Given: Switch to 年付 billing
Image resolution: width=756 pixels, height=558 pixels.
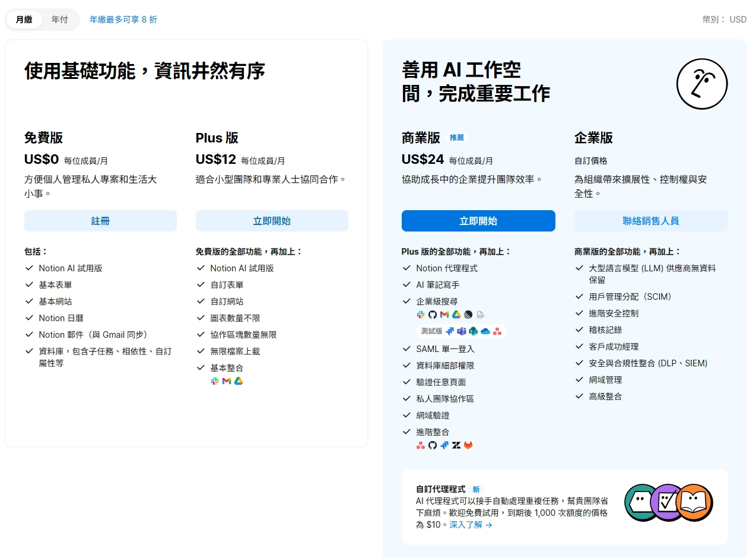Looking at the screenshot, I should [x=59, y=19].
